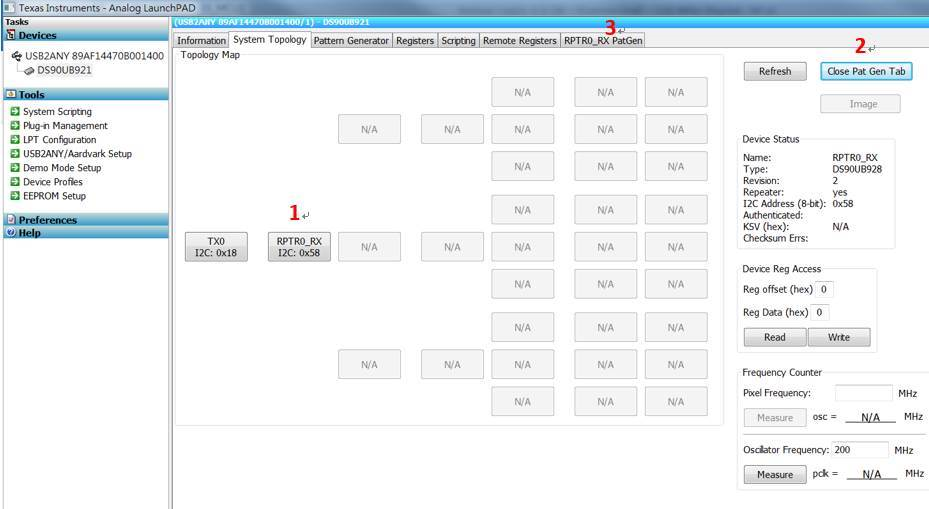
Task: Switch to the Pattern Generator tab
Action: pos(351,40)
